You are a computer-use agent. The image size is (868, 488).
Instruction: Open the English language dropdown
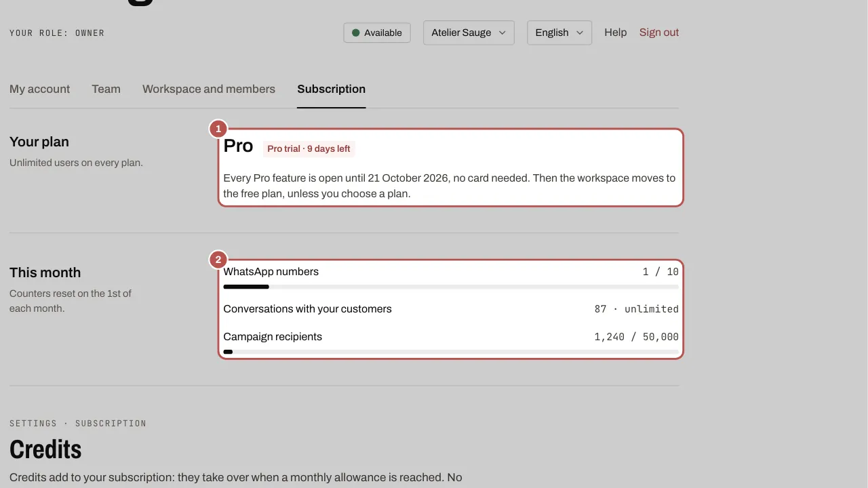coord(559,33)
